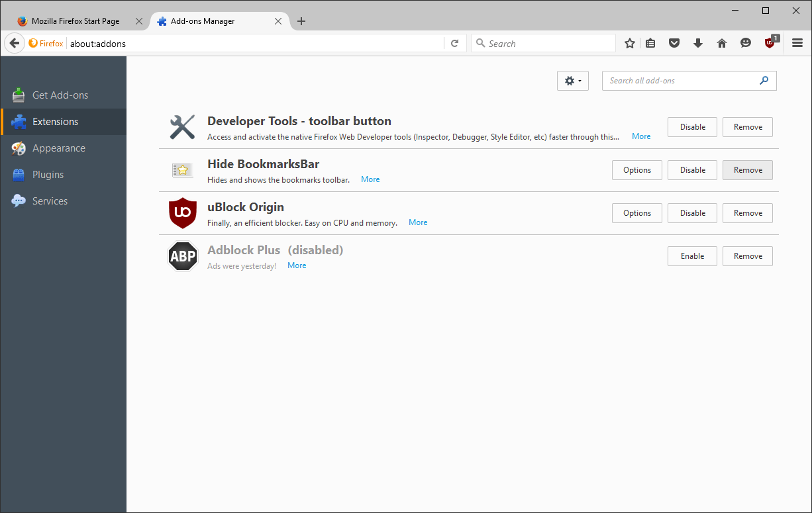
Task: Click the Adblock Plus ABP icon
Action: (183, 256)
